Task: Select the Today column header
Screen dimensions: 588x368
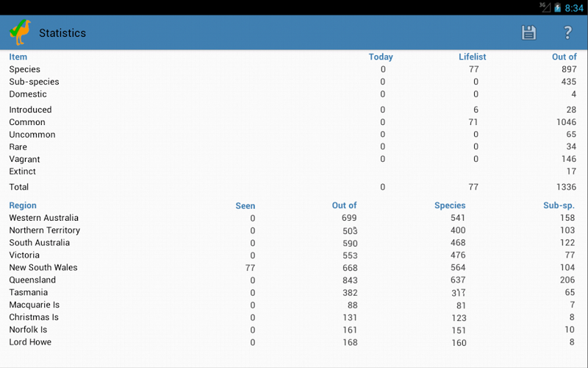Action: [381, 57]
